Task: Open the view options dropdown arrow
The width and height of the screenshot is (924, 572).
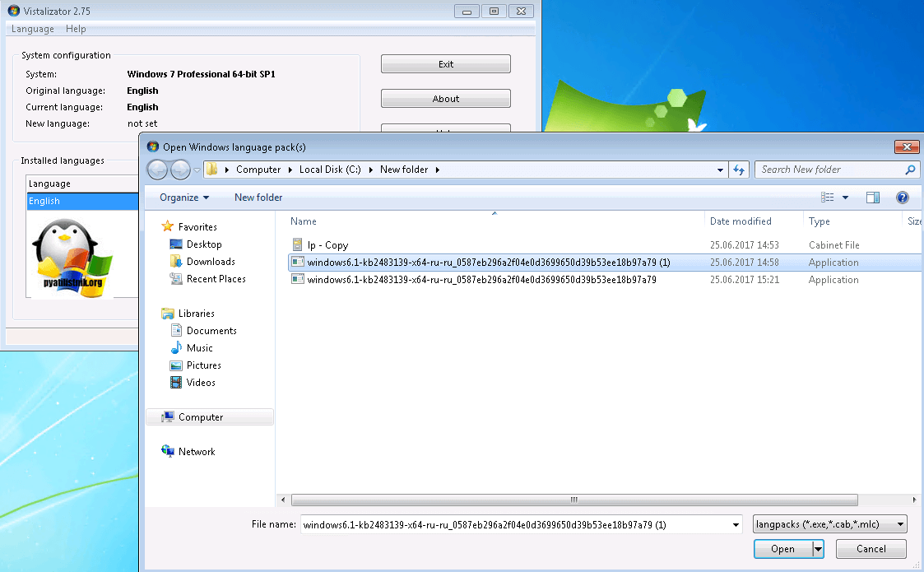Action: tap(845, 198)
